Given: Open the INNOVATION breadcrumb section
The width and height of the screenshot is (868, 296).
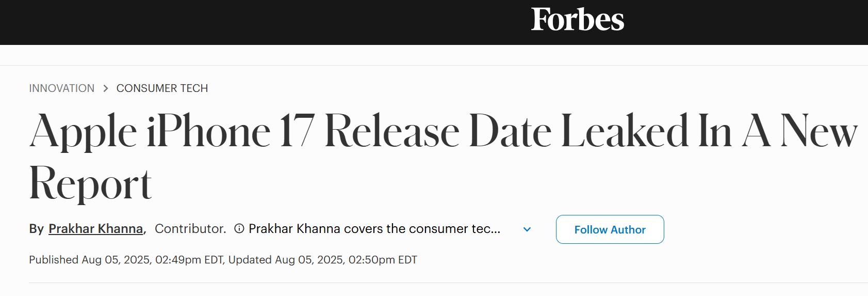Looking at the screenshot, I should (x=62, y=88).
